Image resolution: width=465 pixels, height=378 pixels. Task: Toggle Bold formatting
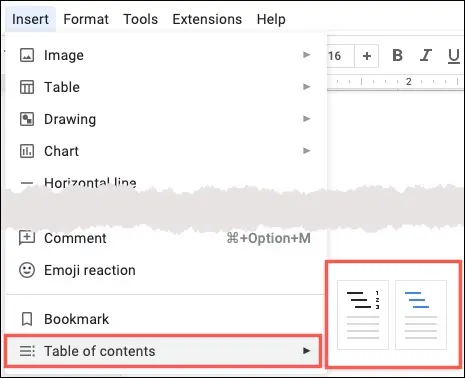tap(397, 55)
